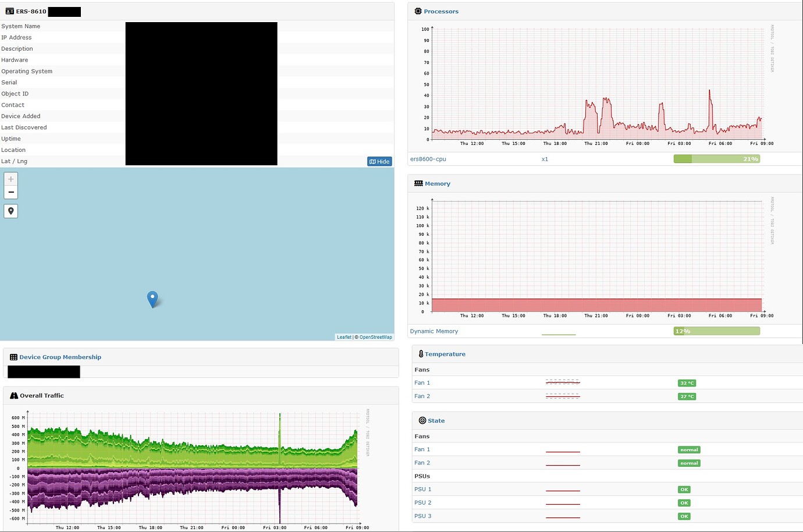Click the map locate marker button
The image size is (803, 532).
point(10,211)
